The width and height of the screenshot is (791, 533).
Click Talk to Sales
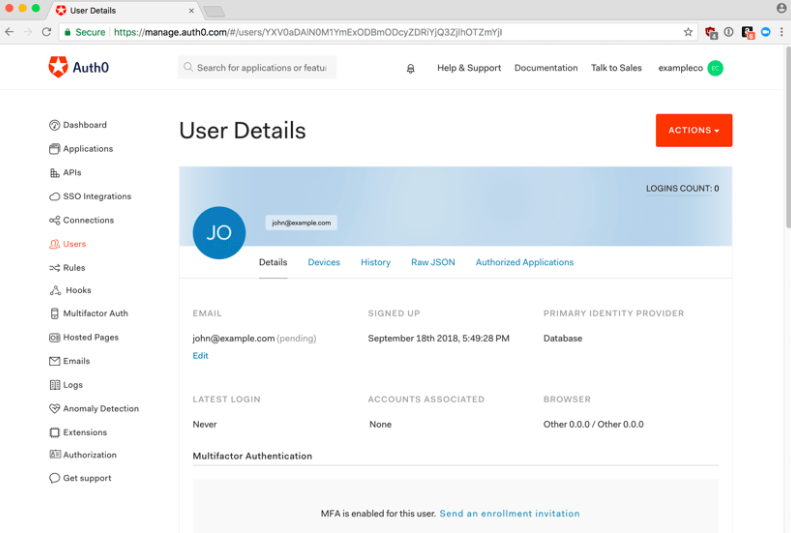click(616, 68)
